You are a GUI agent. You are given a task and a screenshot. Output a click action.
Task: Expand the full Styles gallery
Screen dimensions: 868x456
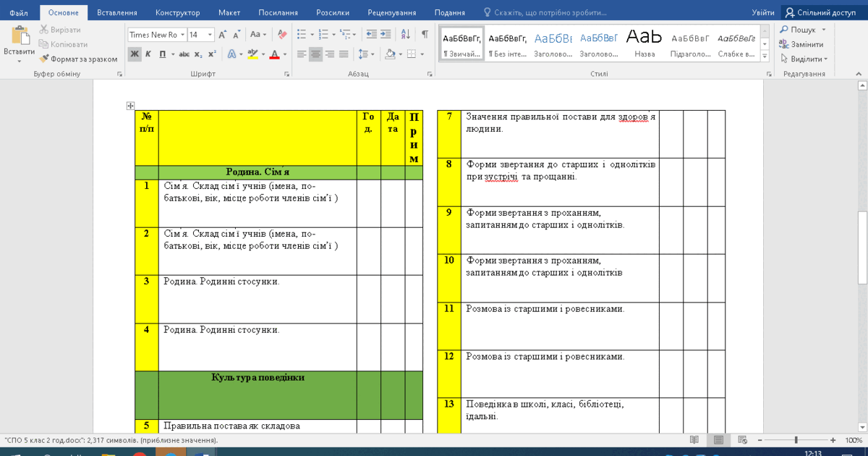point(766,55)
